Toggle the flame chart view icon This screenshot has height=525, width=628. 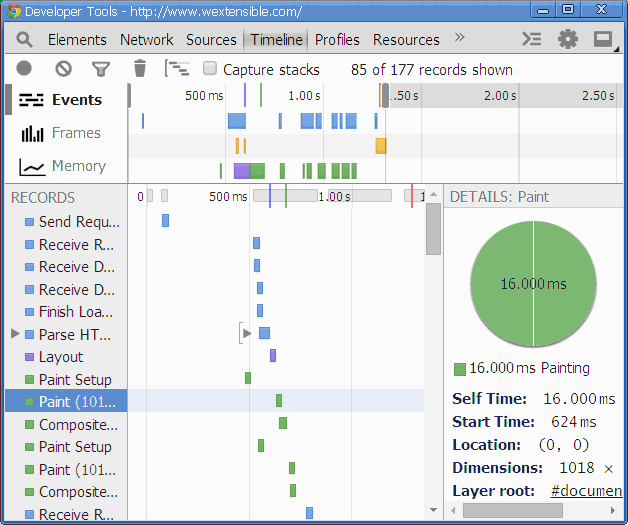pyautogui.click(x=177, y=69)
